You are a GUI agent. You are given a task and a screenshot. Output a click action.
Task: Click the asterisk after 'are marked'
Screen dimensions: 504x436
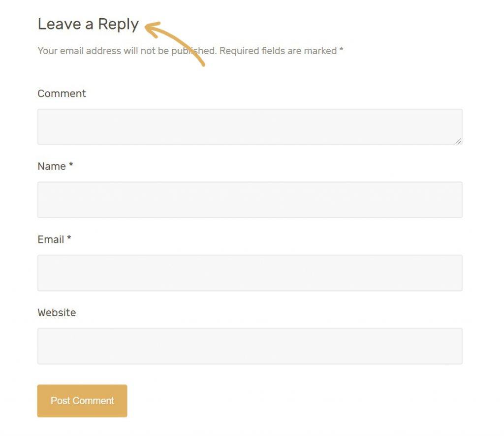pyautogui.click(x=342, y=50)
